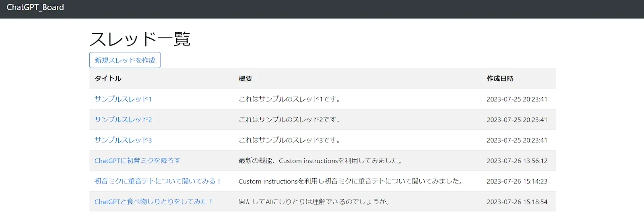Click the summary mentioning 最新の機能、Custom instructions

point(321,161)
